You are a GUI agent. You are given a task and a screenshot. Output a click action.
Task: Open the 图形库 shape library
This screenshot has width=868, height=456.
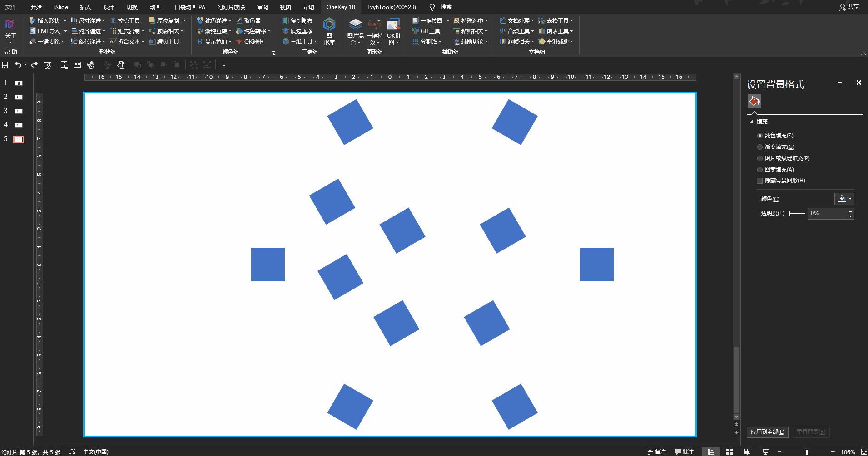coord(329,31)
